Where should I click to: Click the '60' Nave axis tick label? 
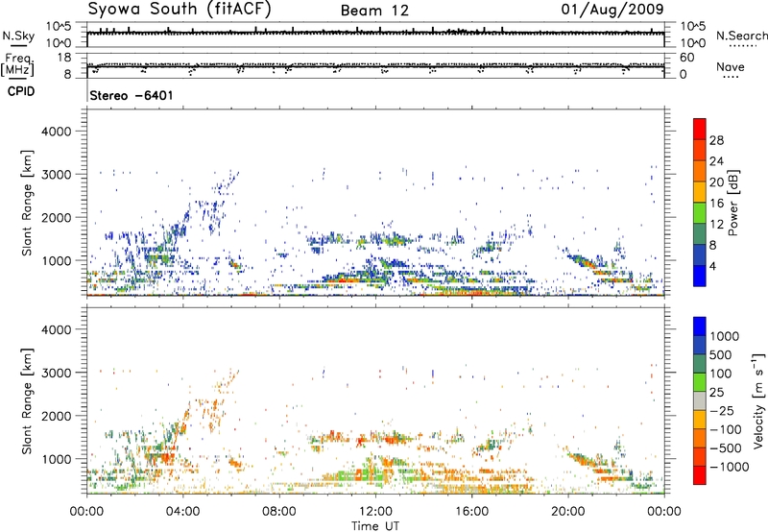pyautogui.click(x=686, y=58)
